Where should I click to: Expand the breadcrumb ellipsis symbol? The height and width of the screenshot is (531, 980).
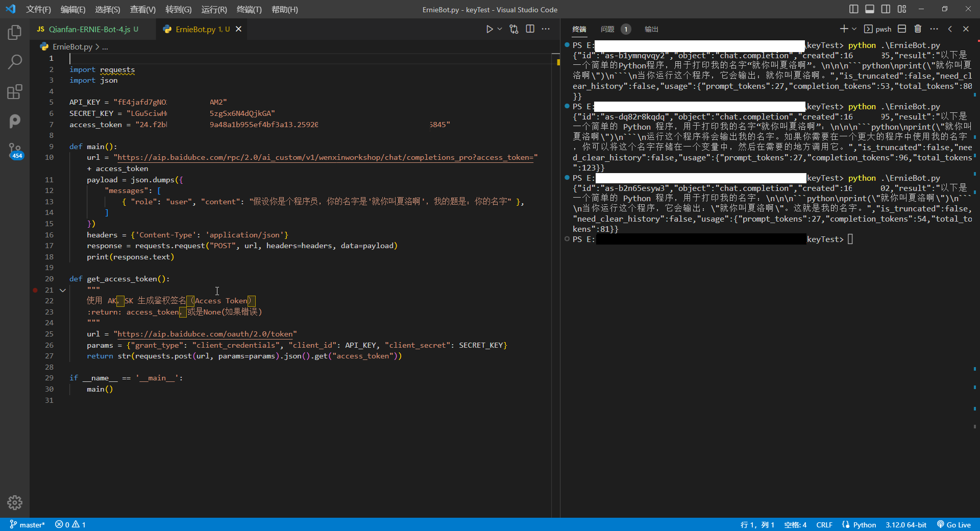(x=105, y=46)
